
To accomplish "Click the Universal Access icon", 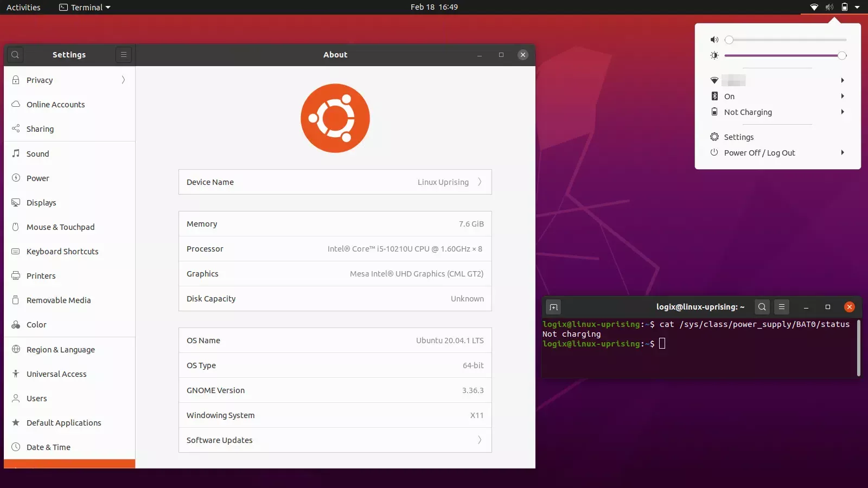I will click(16, 374).
